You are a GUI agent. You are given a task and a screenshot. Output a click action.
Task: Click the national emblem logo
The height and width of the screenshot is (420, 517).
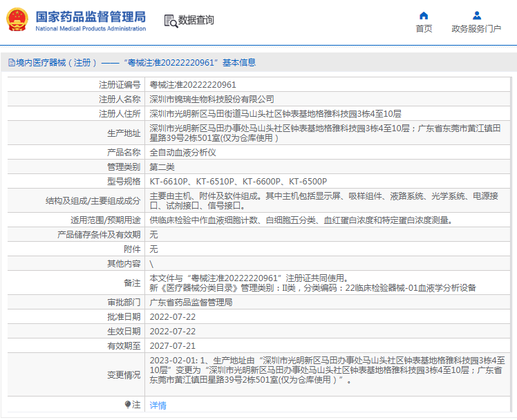17,20
